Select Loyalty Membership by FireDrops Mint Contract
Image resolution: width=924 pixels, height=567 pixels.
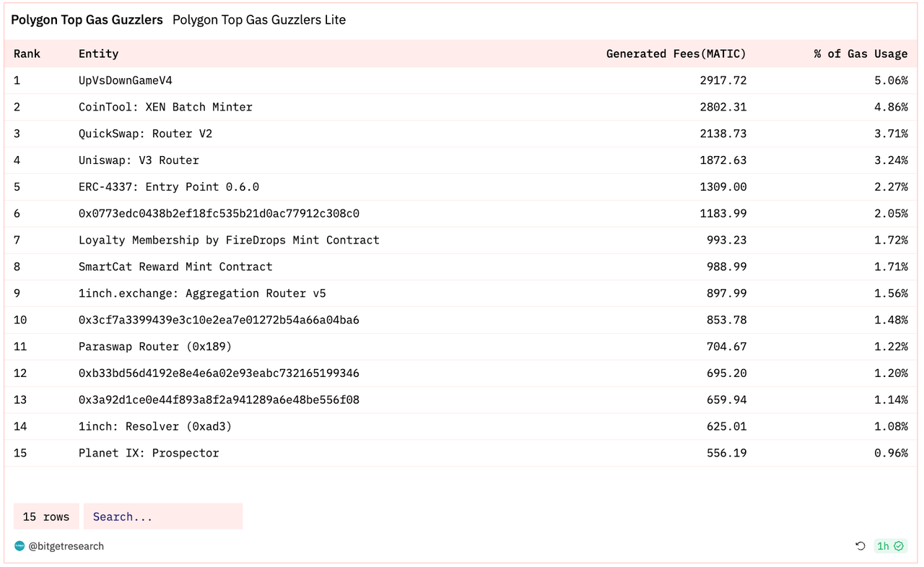point(229,240)
